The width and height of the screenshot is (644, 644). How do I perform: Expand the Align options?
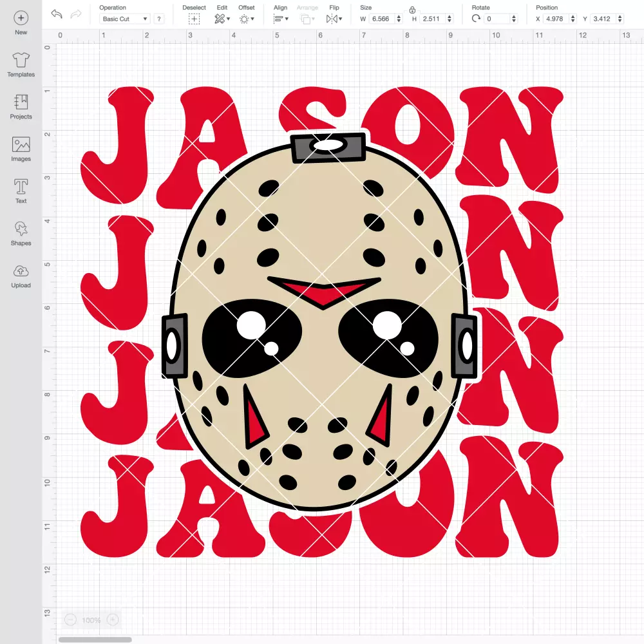click(281, 19)
